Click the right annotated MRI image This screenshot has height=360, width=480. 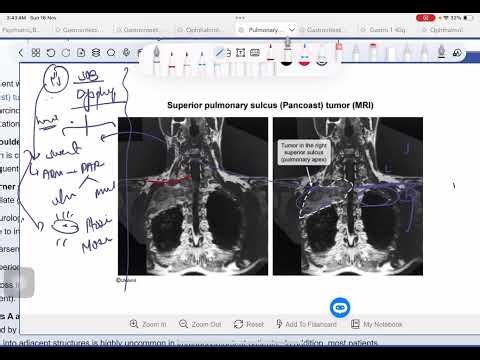pyautogui.click(x=348, y=196)
